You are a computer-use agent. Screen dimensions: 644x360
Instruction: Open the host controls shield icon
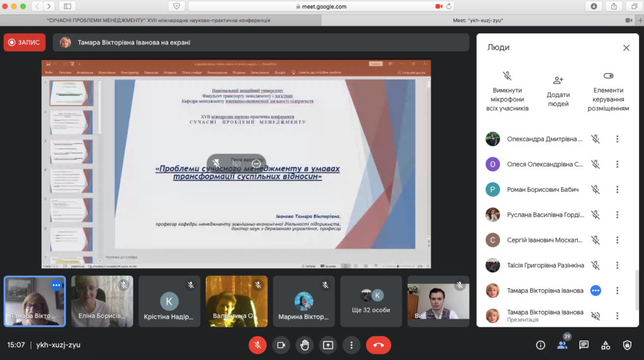click(x=627, y=345)
